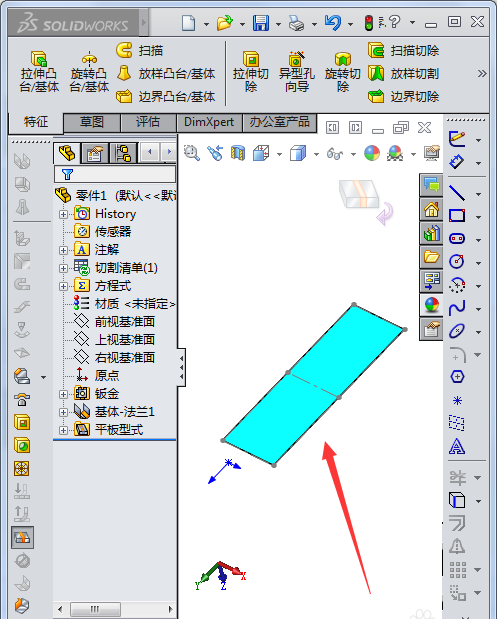Click the Revolved Cut (旋转切除) tool

[342, 72]
